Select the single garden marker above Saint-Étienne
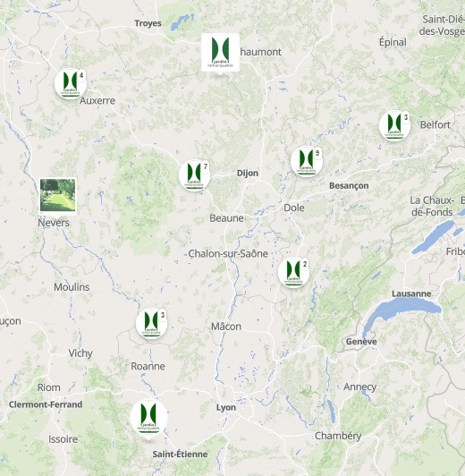 click(148, 418)
